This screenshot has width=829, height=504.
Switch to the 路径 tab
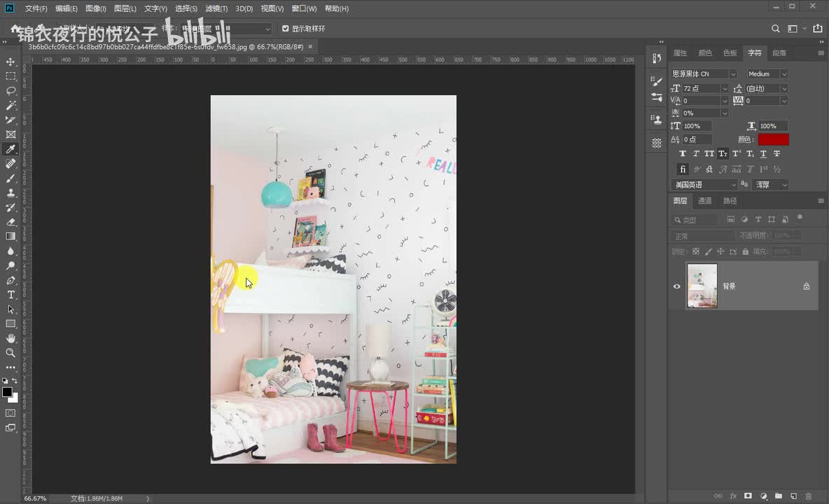click(x=730, y=201)
